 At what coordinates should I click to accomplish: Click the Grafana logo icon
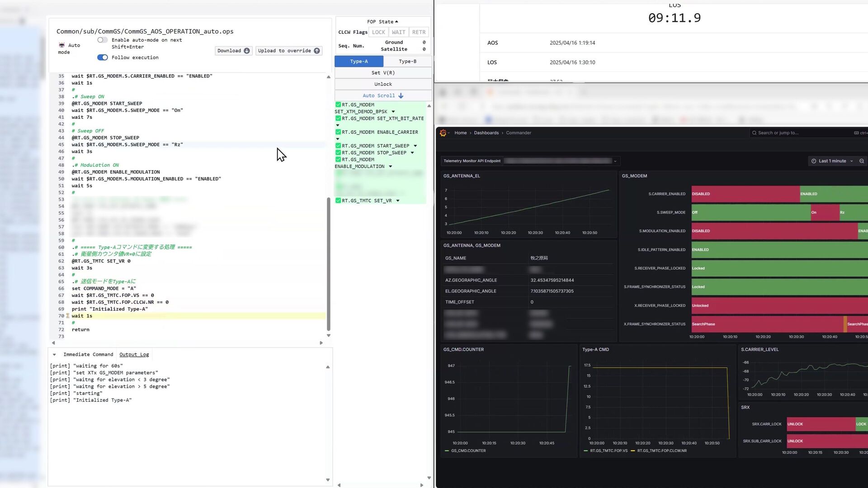[443, 133]
